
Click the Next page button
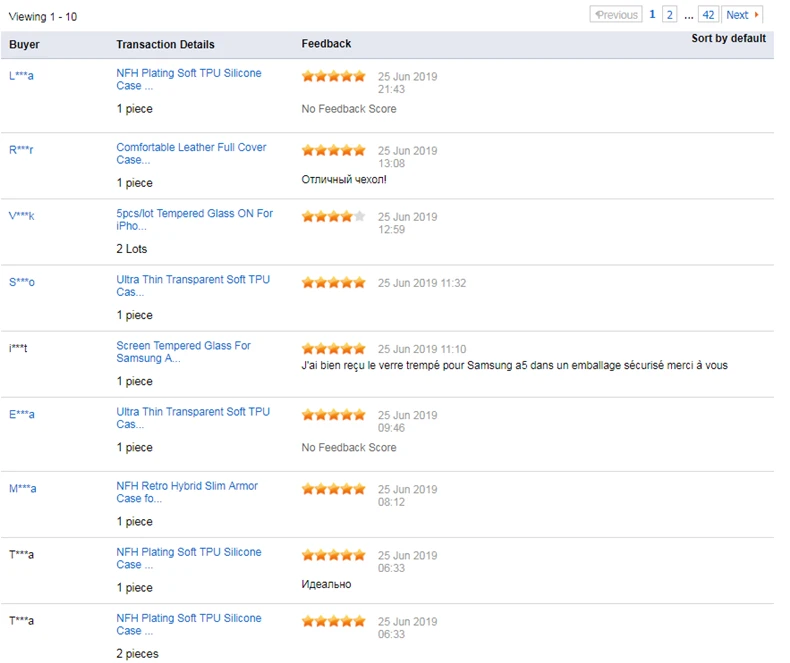[742, 15]
